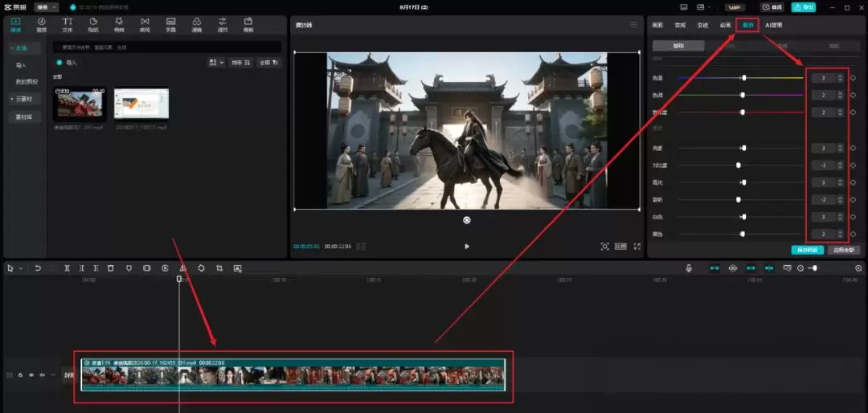Image resolution: width=868 pixels, height=413 pixels.
Task: Open the 字幕 captions panel icon
Action: [x=170, y=24]
